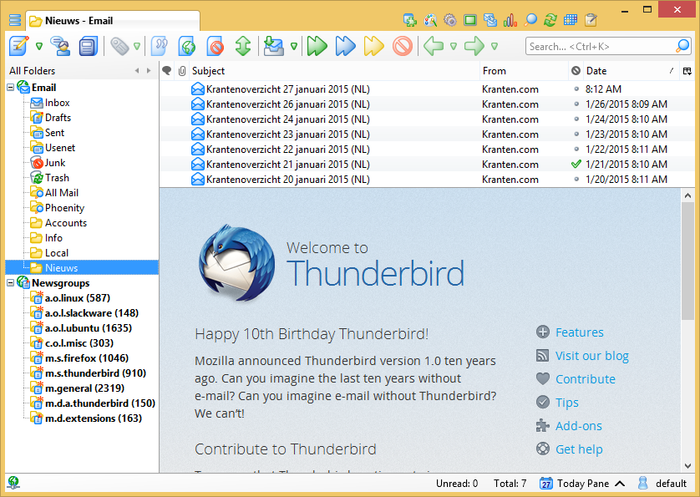Click the green square icon in title bar
The image size is (700, 497).
pos(470,20)
